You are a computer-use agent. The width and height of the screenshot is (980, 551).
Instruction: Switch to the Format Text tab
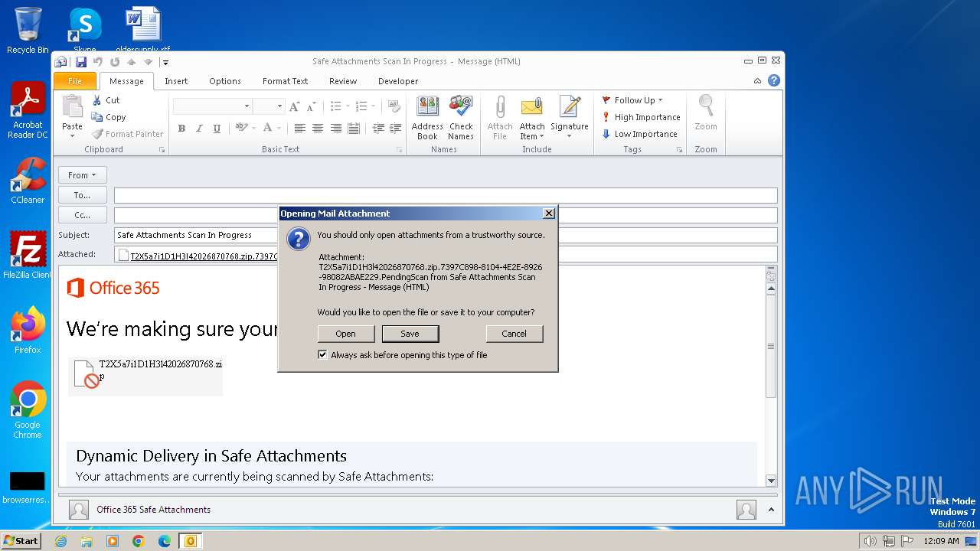click(285, 81)
